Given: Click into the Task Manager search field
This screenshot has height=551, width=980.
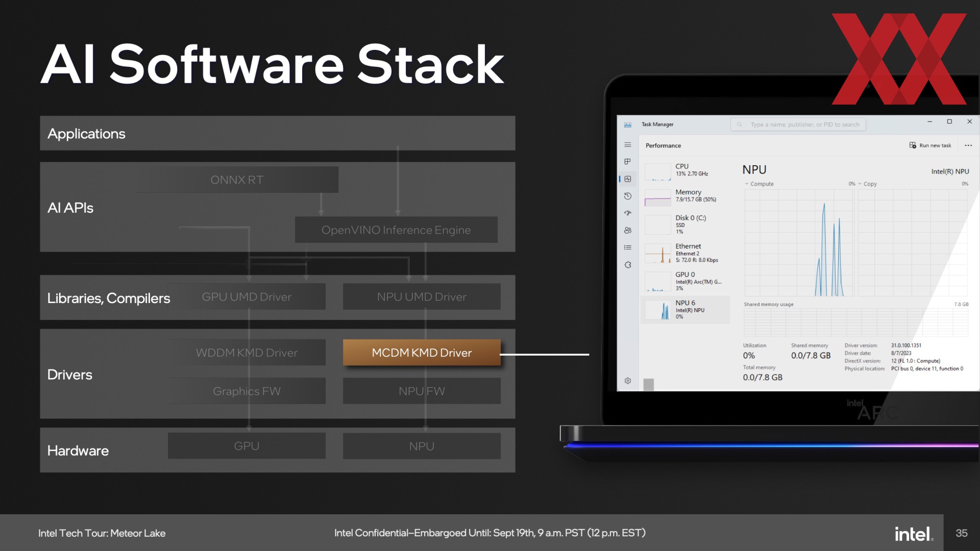Looking at the screenshot, I should [798, 124].
